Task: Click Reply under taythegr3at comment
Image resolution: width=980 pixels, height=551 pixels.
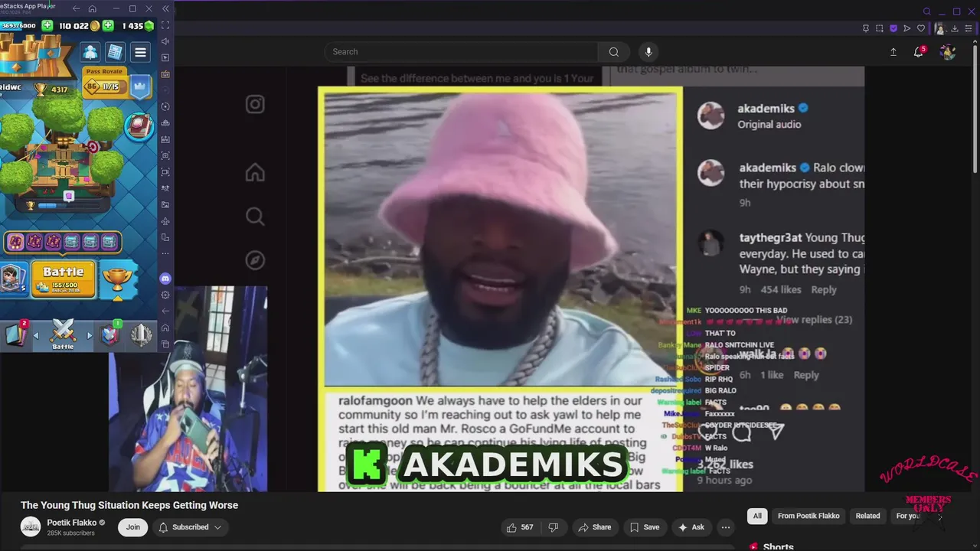Action: pos(824,290)
